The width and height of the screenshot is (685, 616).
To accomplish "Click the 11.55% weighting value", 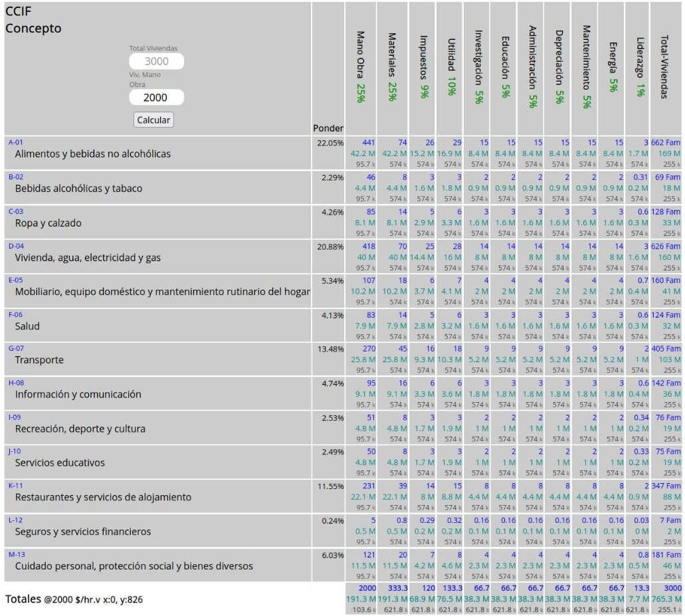I will pos(330,486).
